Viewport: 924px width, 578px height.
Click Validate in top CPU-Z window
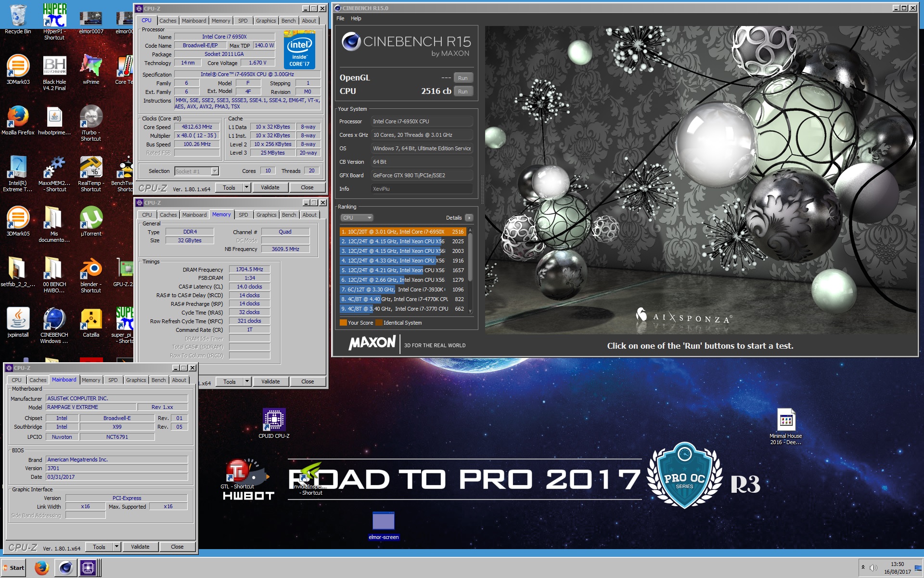tap(270, 187)
